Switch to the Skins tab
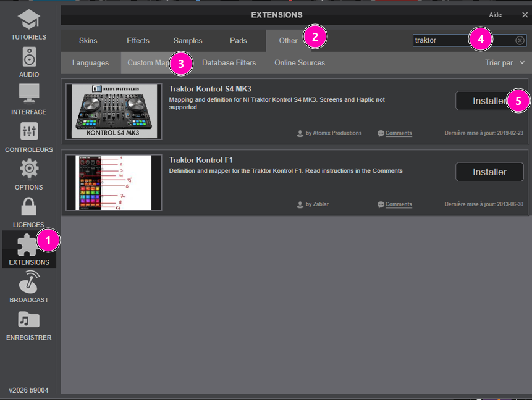 (x=88, y=41)
